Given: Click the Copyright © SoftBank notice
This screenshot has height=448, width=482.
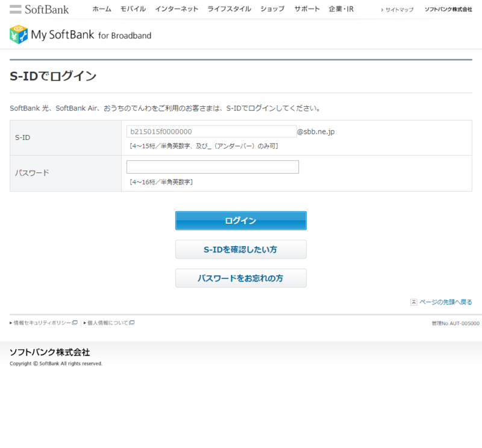Looking at the screenshot, I should [x=56, y=364].
